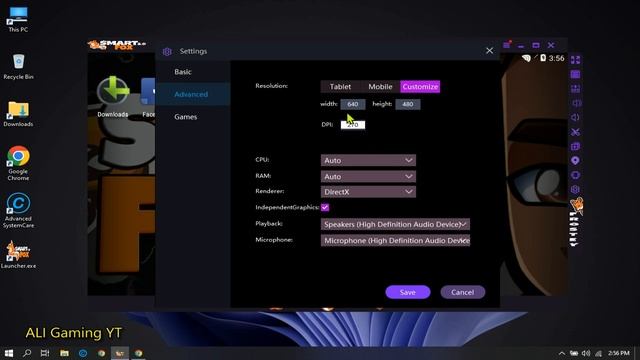Image resolution: width=640 pixels, height=360 pixels.
Task: Open Recycle Bin desktop icon
Action: [x=18, y=67]
